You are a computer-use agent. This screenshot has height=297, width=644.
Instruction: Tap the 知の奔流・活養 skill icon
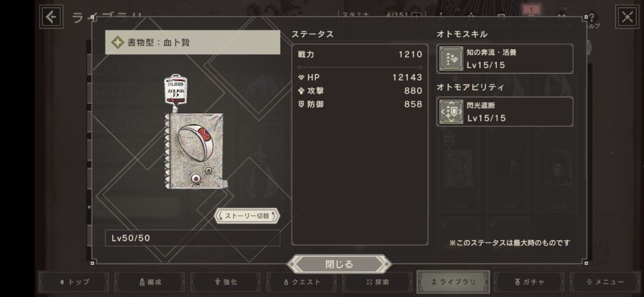451,58
